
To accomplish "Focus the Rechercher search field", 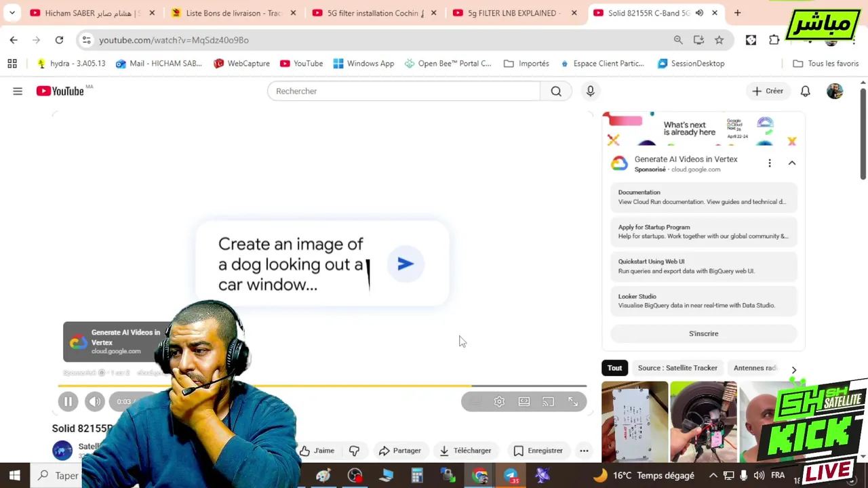I will click(404, 91).
